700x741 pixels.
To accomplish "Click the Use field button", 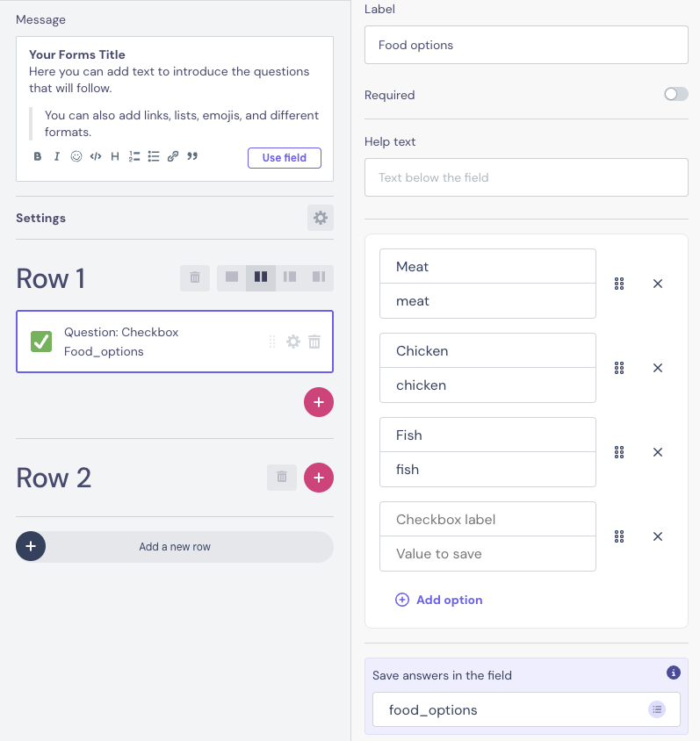I will pos(284,158).
